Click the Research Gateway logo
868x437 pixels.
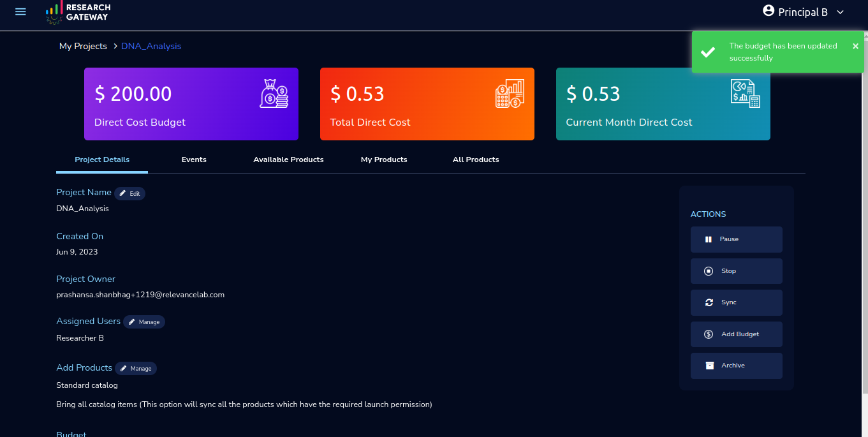click(78, 13)
